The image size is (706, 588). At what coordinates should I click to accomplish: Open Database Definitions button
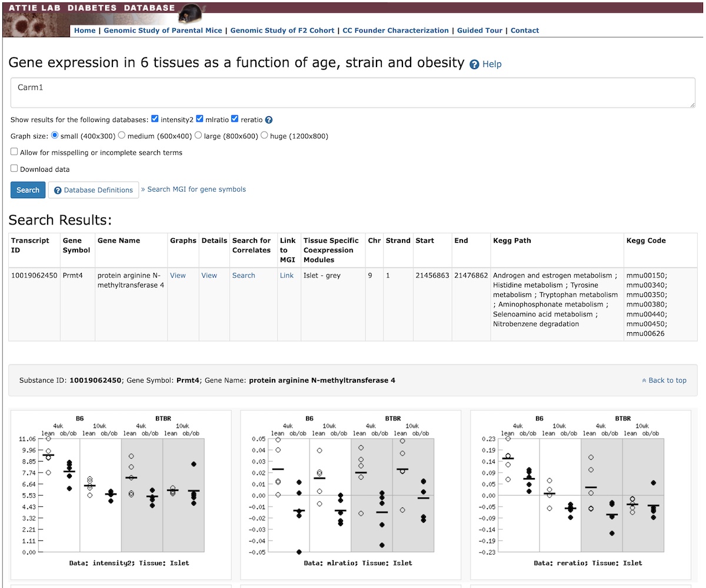tap(94, 190)
